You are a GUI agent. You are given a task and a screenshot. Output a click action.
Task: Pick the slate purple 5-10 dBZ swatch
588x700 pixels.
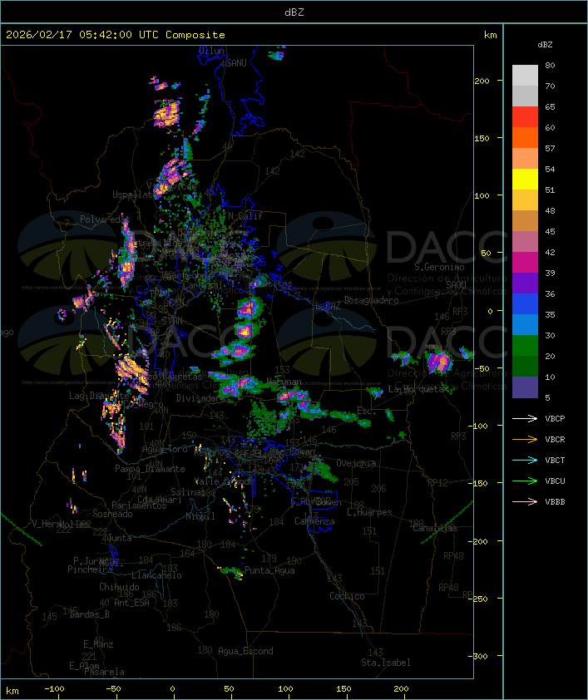coord(525,387)
